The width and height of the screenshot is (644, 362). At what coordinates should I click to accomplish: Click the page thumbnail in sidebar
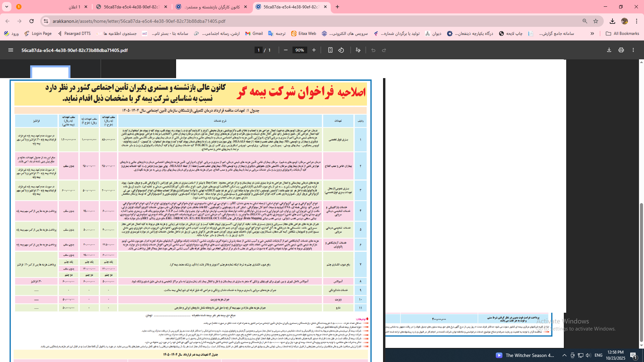pos(50,72)
